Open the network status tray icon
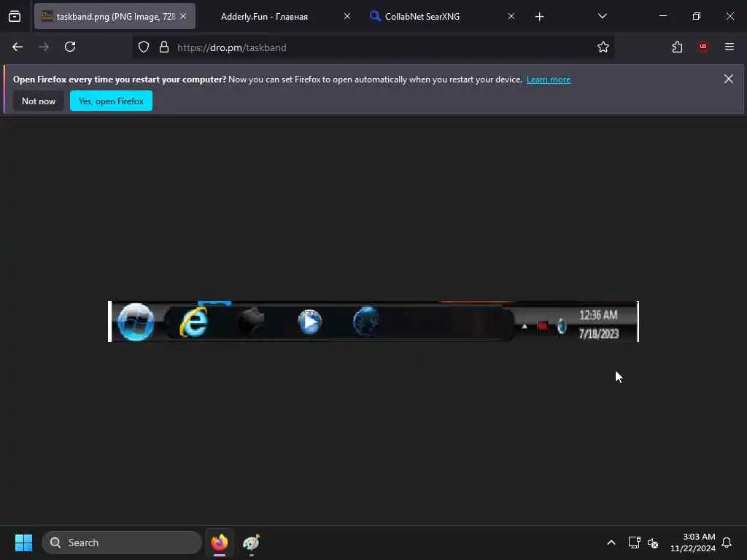Screen dimensions: 747x560 634,542
